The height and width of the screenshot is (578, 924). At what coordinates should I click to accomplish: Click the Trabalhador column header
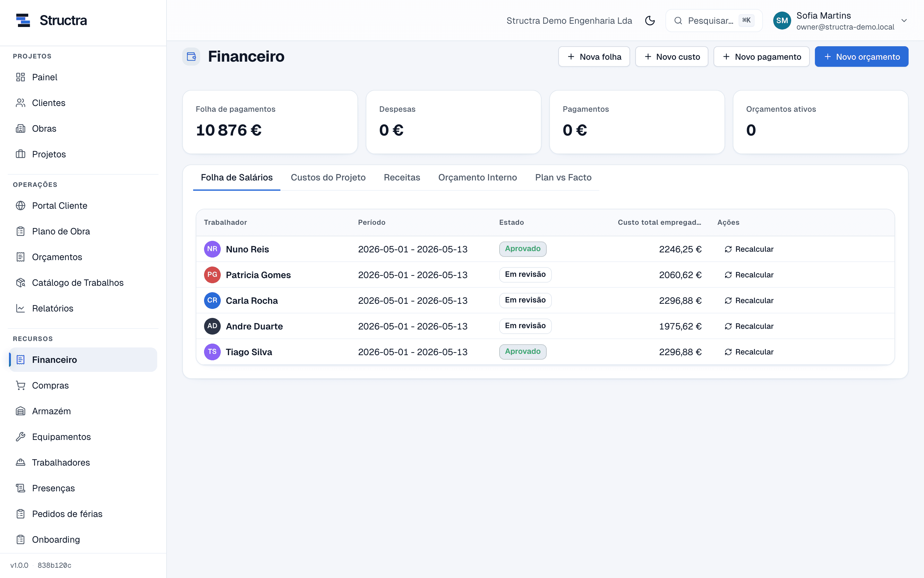pyautogui.click(x=225, y=223)
